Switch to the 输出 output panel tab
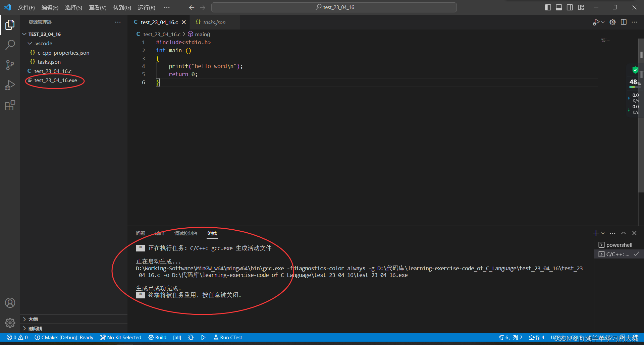Screen dimensions: 644x345 (160, 233)
